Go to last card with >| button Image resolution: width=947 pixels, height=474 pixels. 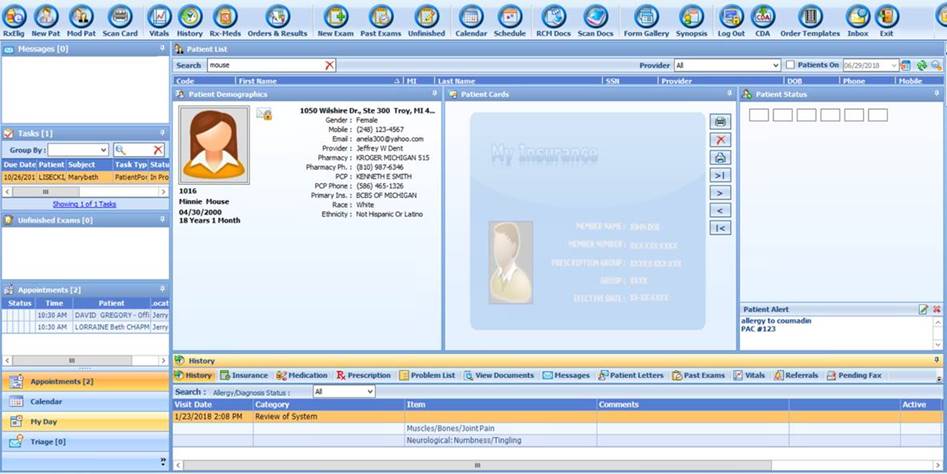(720, 176)
